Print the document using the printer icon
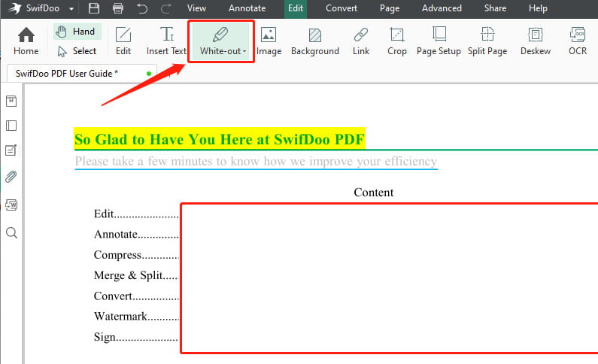 coord(118,8)
